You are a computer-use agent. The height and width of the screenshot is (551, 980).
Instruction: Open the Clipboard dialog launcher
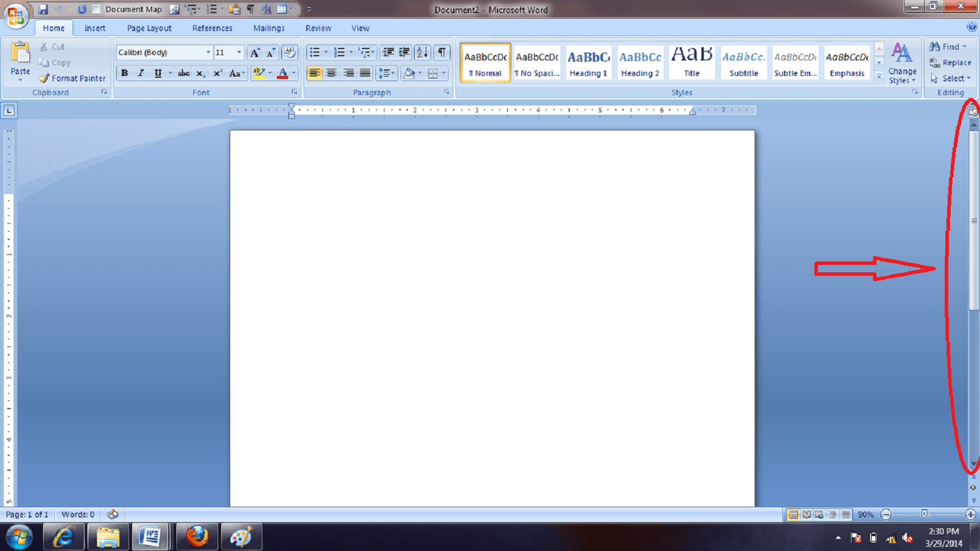104,92
